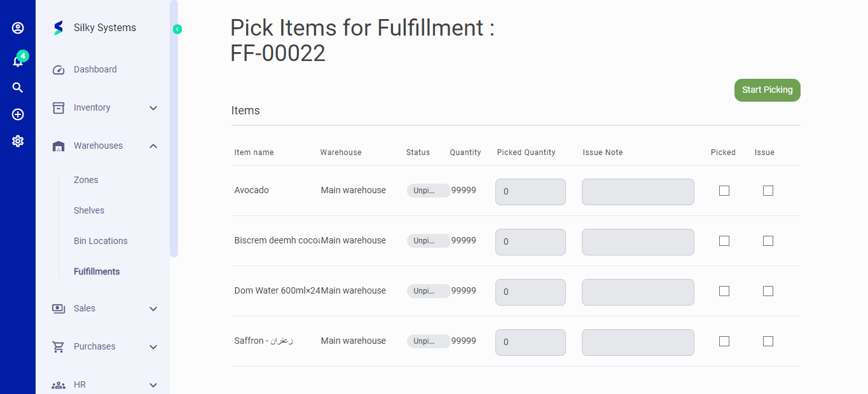Click the quick add plus icon

point(18,114)
